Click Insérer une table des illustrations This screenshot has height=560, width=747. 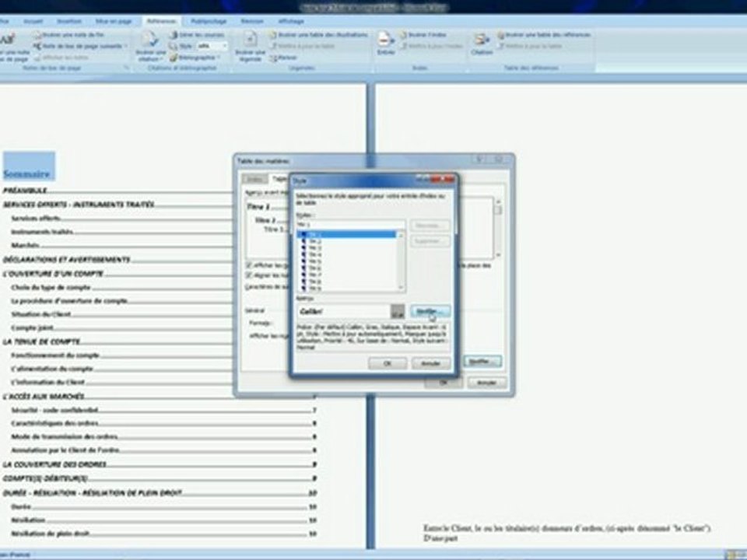pos(319,35)
